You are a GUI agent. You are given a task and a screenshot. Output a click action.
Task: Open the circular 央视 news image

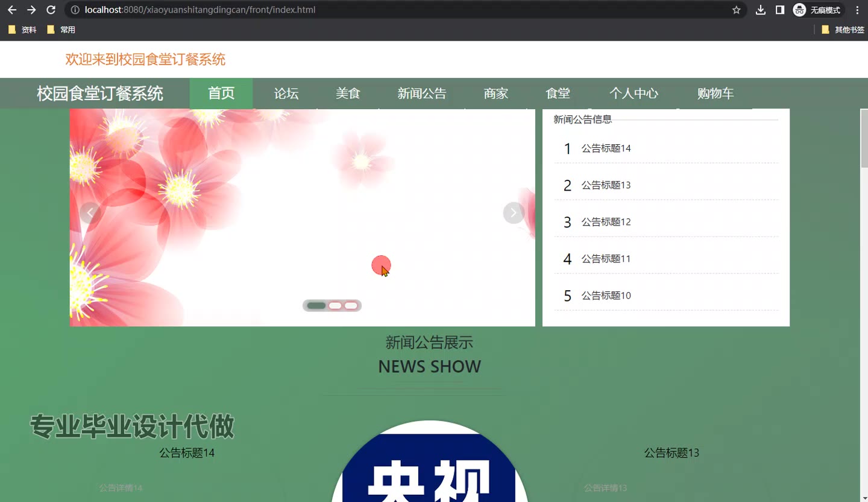tap(429, 462)
